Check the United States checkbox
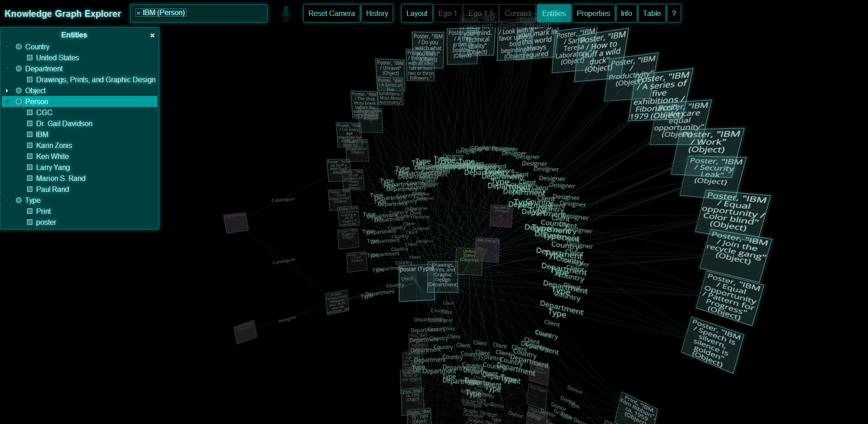 pos(30,58)
